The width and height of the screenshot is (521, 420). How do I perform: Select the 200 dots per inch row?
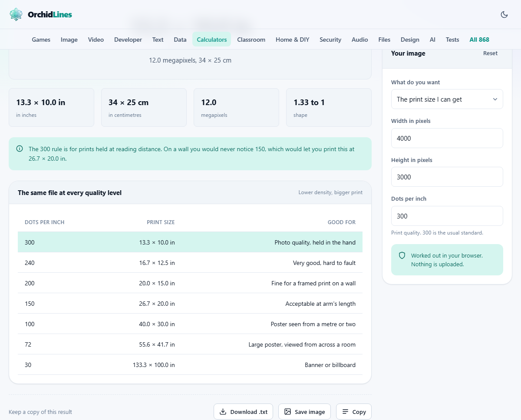click(190, 283)
